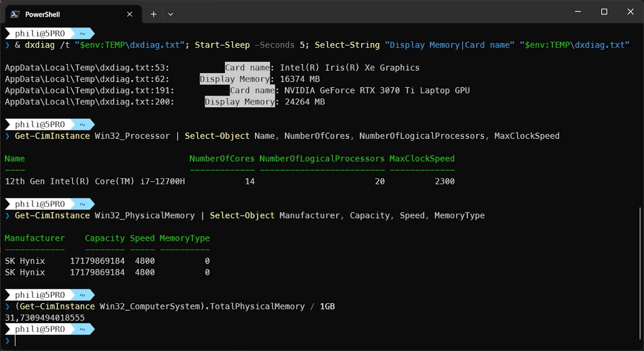Click the "NumberOfLogicalProcessors" column header

click(322, 158)
